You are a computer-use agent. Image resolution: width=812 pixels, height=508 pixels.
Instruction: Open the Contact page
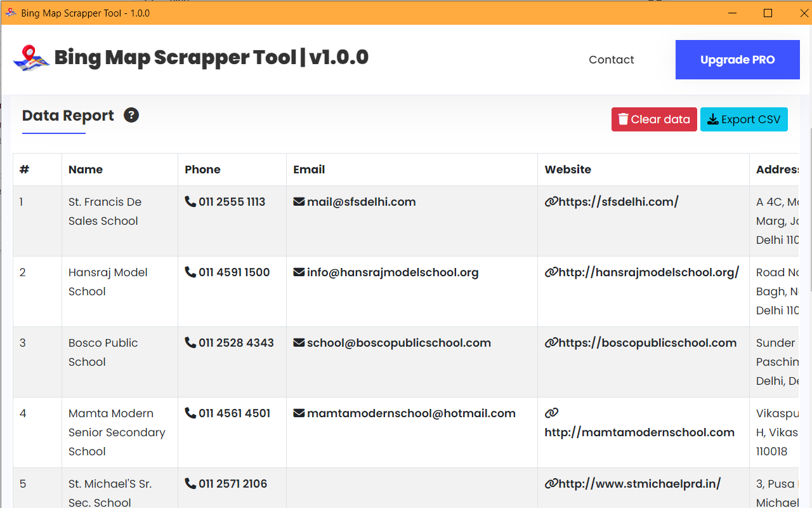tap(611, 59)
